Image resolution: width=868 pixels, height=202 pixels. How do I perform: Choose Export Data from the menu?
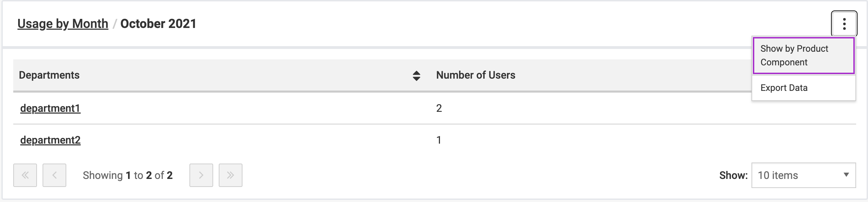click(x=784, y=88)
